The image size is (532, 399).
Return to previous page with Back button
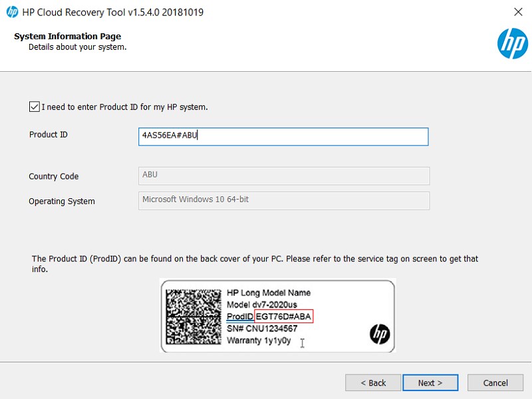[x=373, y=383]
